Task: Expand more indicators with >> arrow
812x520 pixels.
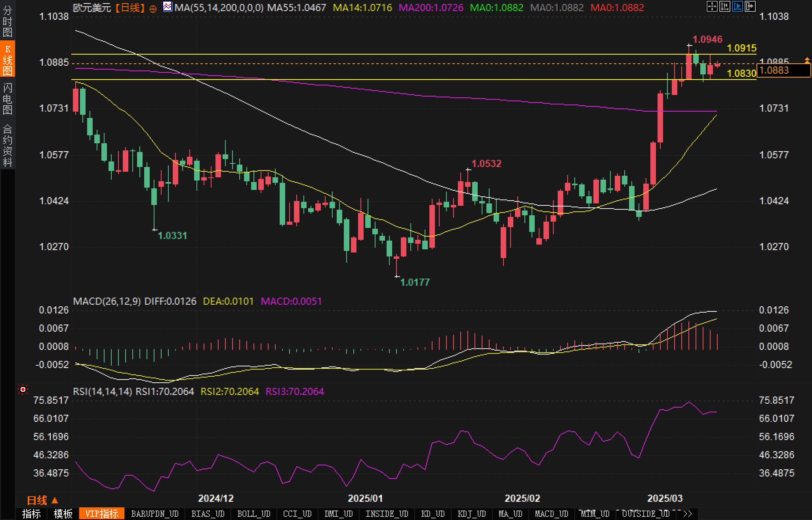Action: click(x=687, y=514)
